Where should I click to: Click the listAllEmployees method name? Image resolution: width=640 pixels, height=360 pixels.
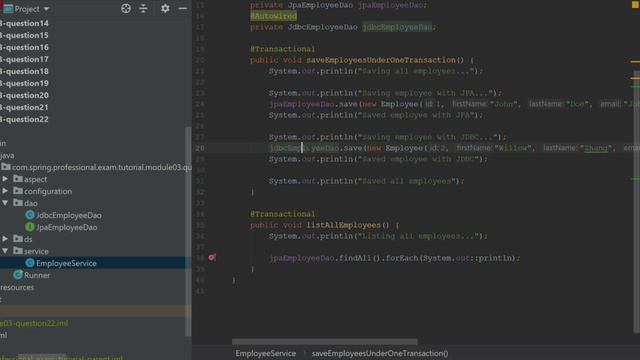pos(343,225)
